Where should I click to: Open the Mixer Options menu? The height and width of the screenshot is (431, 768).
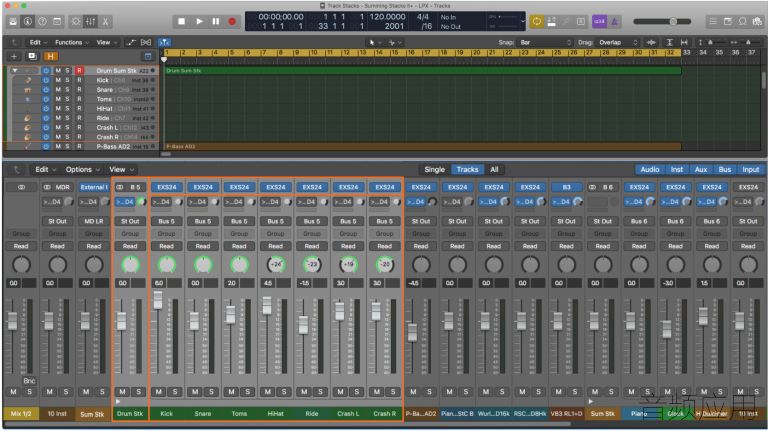coord(82,169)
